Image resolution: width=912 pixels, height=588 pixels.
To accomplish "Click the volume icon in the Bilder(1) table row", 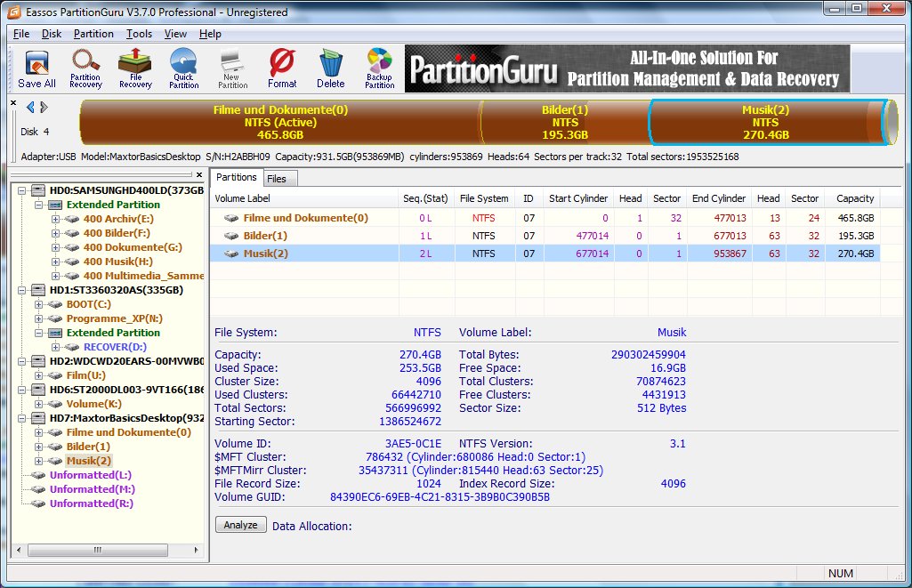I will [231, 236].
